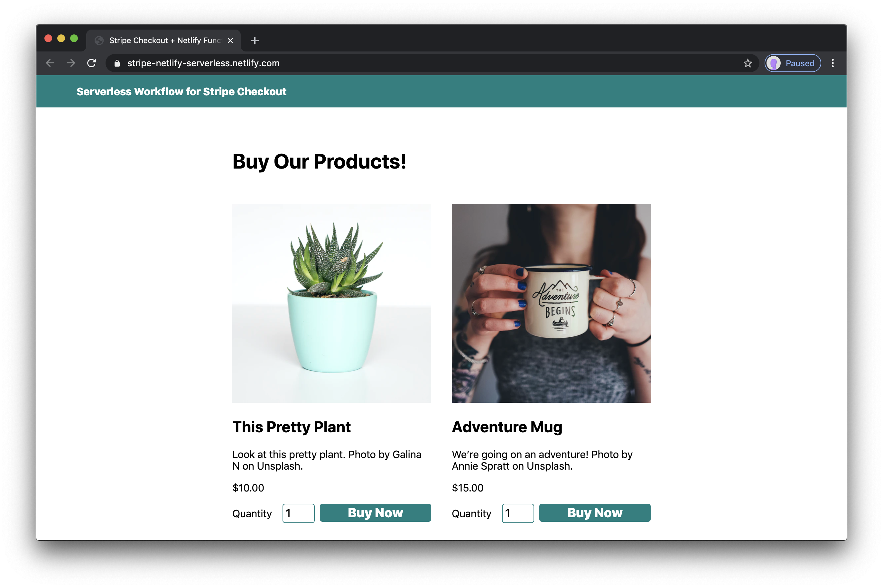Screen dimensions: 883x588
Task: Click Buy Now for Adventure Mug
Action: click(x=594, y=513)
